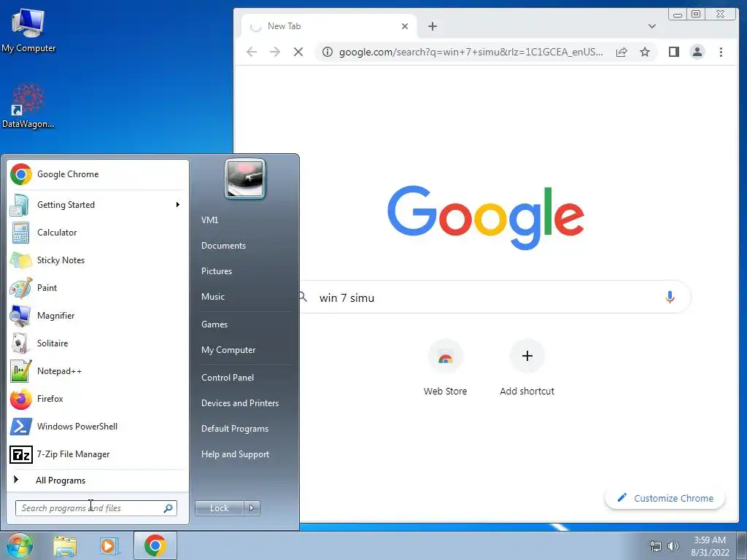
Task: Open Default Programs
Action: pos(235,429)
